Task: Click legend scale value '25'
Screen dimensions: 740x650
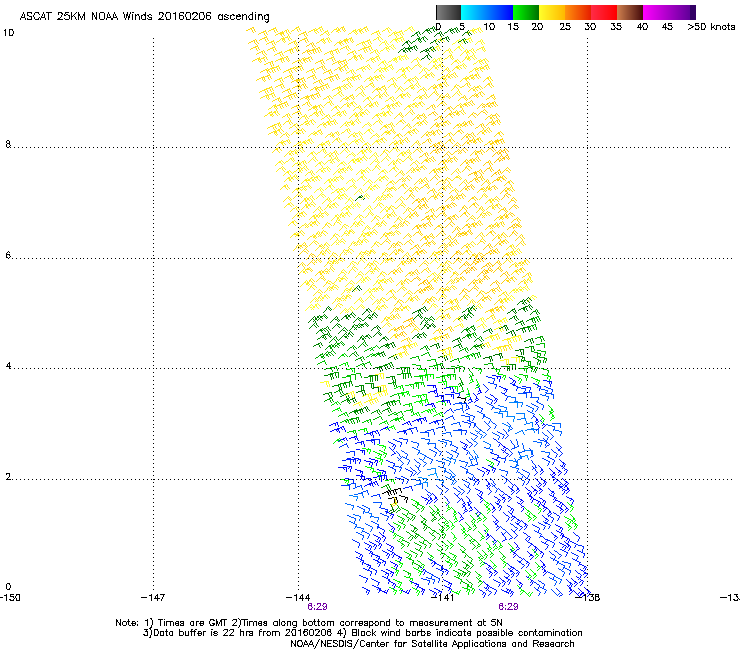Action: coord(565,27)
